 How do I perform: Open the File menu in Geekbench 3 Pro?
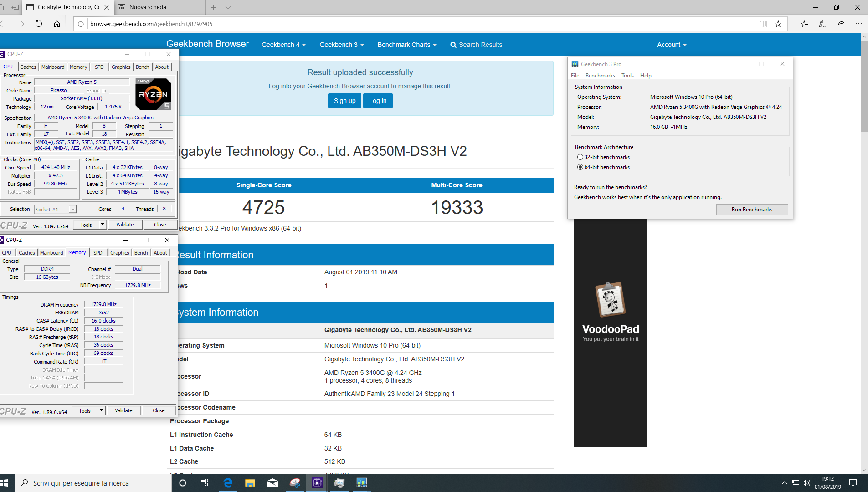pos(575,76)
